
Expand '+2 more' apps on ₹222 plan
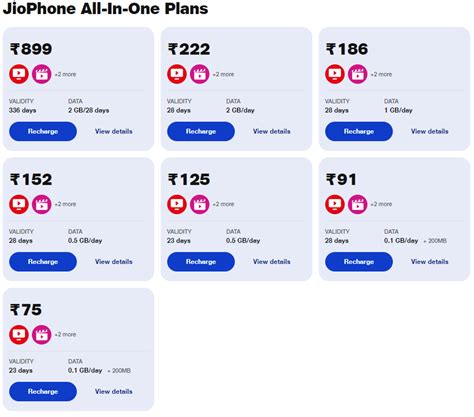(x=223, y=74)
